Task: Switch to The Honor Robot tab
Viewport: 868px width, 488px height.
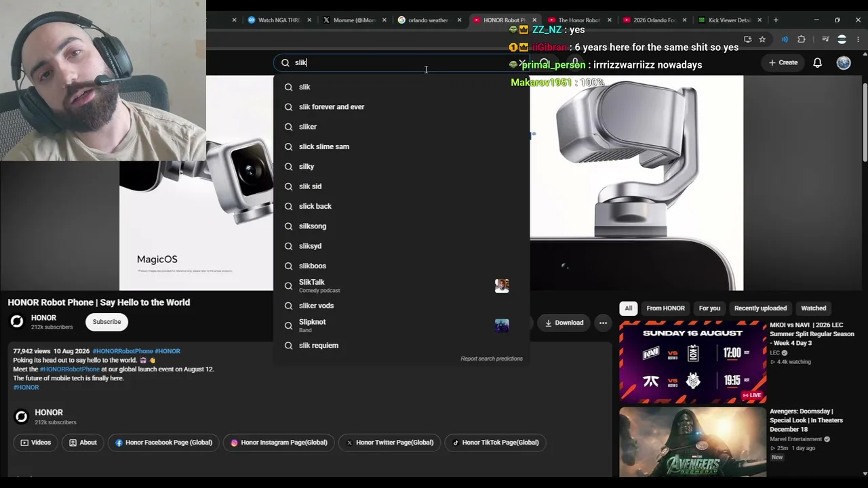Action: tap(578, 20)
